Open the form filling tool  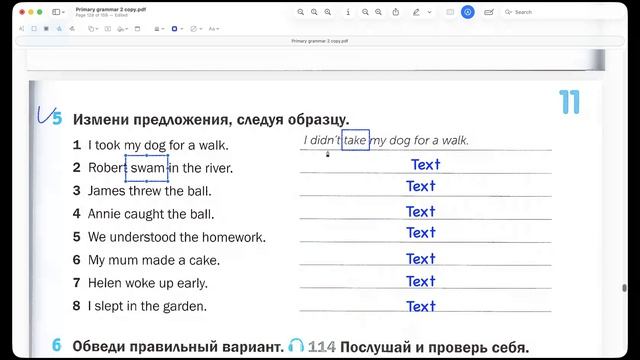(x=489, y=12)
